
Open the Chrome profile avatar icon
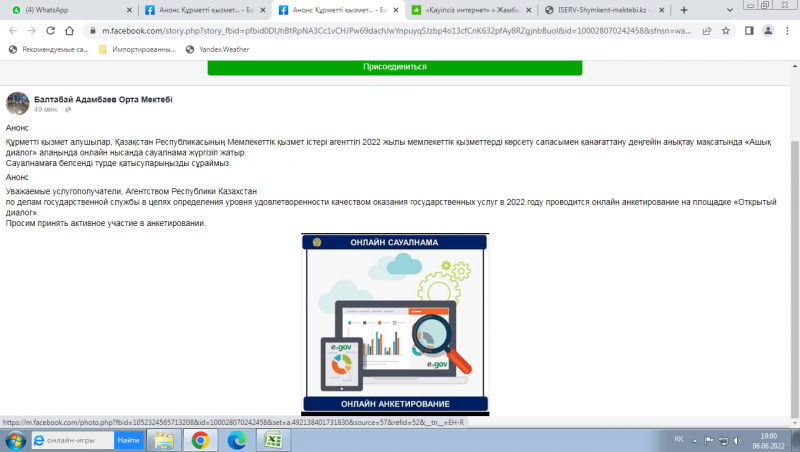coord(768,31)
